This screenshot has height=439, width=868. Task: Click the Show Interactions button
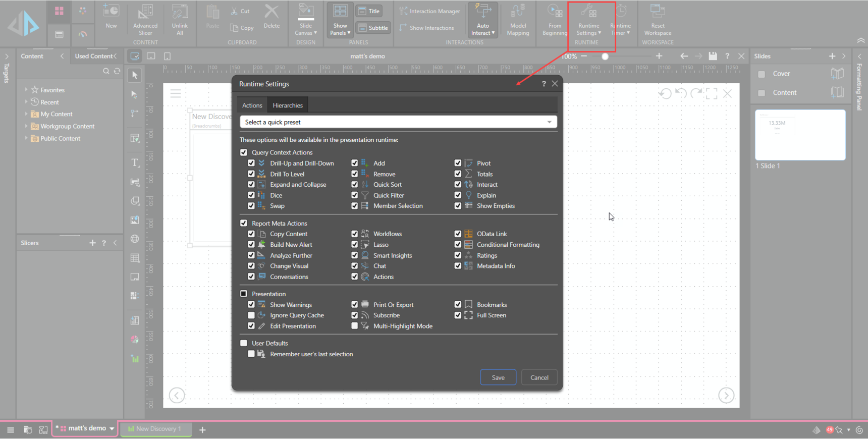tap(426, 28)
